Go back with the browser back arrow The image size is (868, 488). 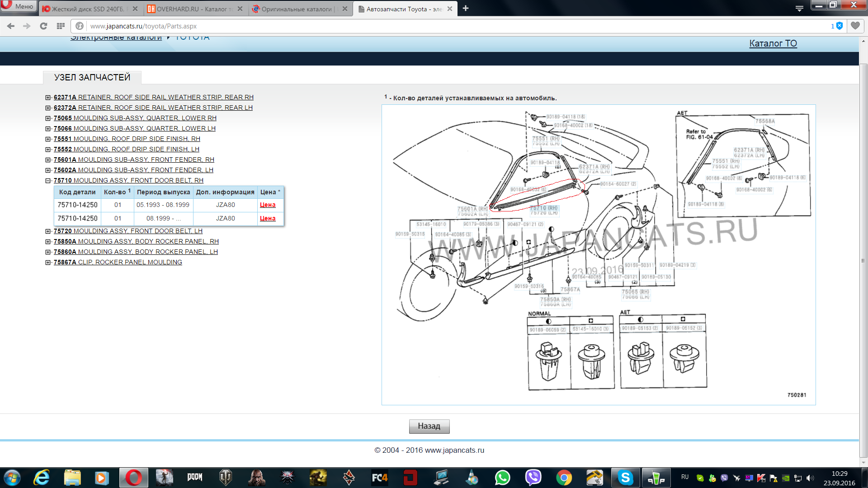point(11,26)
